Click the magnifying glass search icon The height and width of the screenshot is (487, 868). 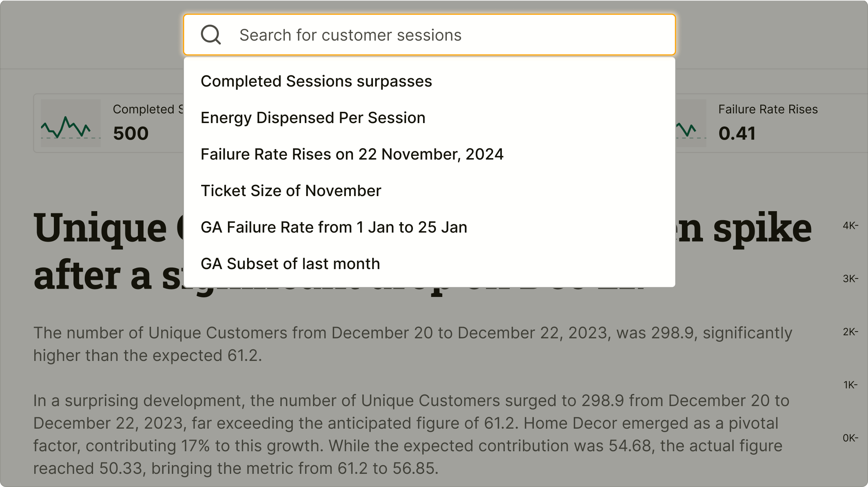pos(211,35)
